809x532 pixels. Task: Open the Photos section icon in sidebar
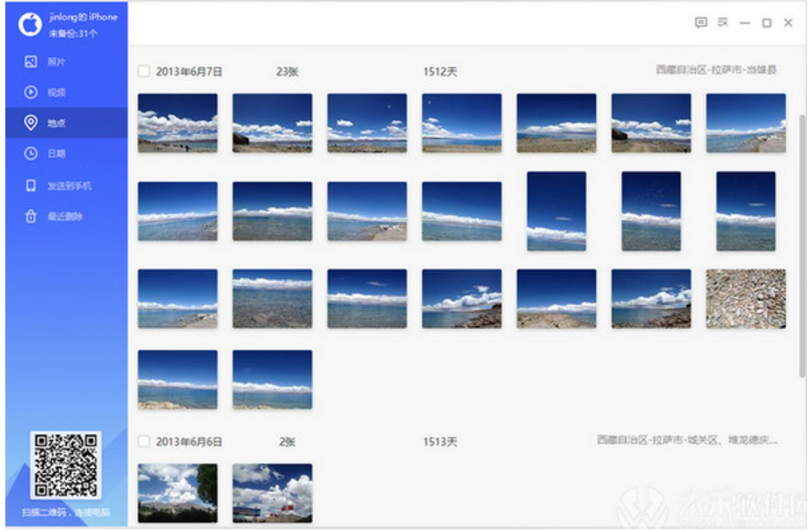coord(31,62)
